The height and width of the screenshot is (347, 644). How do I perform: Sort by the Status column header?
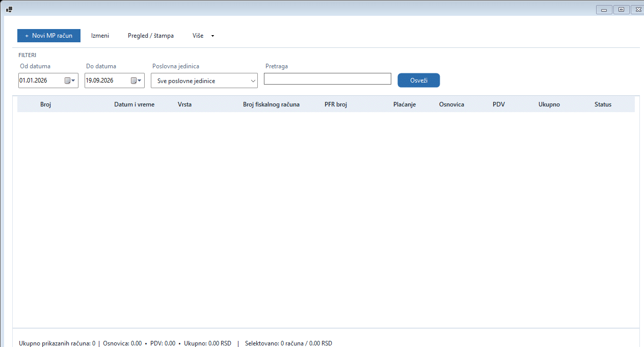pyautogui.click(x=603, y=104)
